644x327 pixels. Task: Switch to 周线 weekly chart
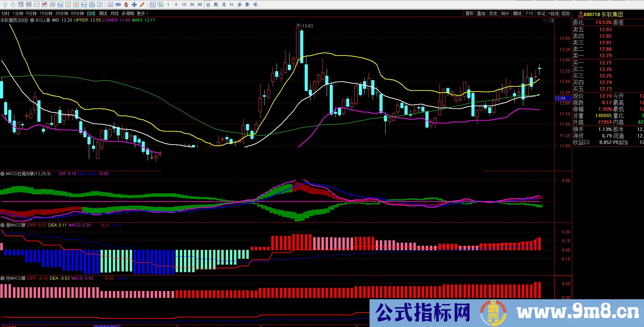coord(103,13)
